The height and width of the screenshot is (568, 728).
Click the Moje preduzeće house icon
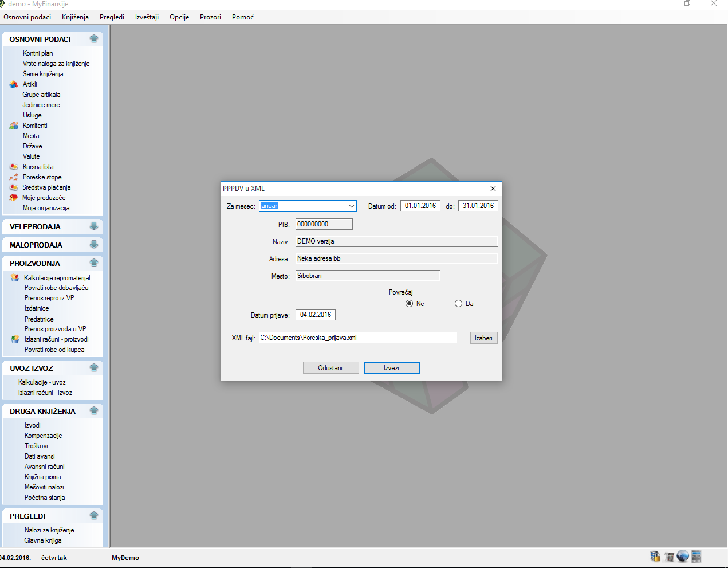pos(14,198)
